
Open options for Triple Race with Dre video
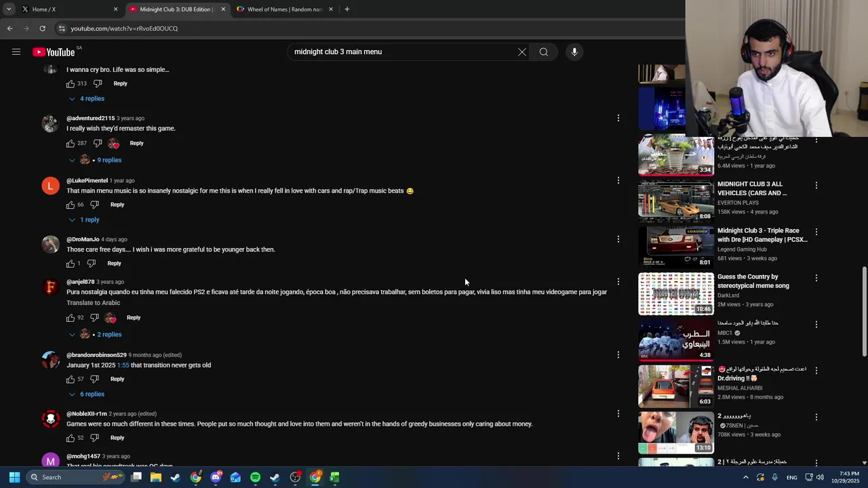(816, 232)
